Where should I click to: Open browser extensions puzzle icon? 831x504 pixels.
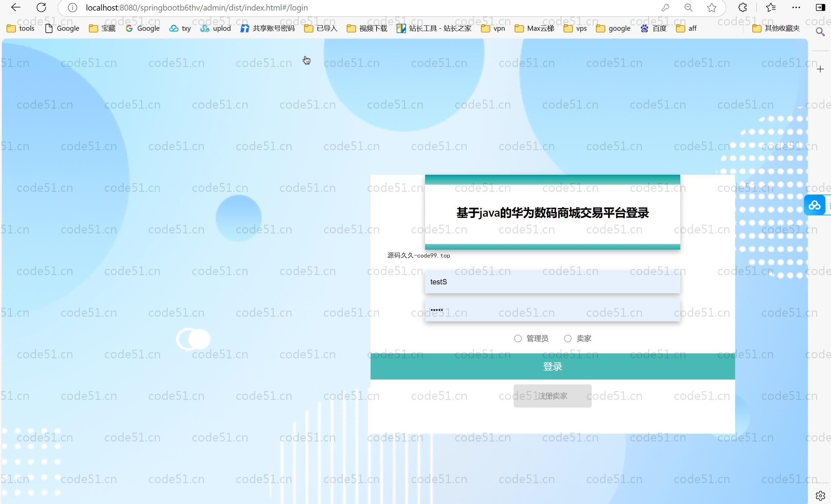[x=742, y=7]
